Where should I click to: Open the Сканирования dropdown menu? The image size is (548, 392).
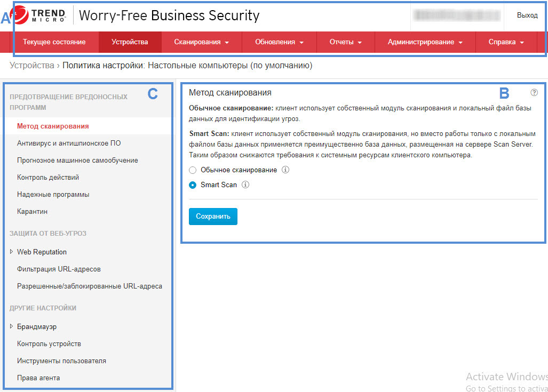coord(201,42)
